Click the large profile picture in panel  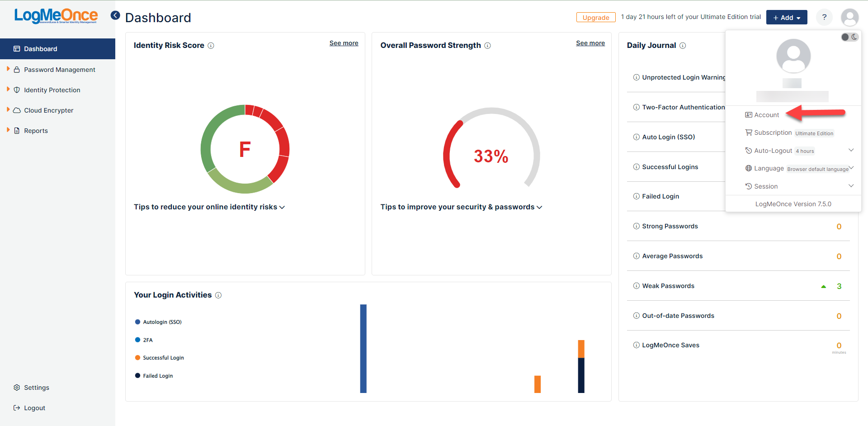pyautogui.click(x=793, y=56)
